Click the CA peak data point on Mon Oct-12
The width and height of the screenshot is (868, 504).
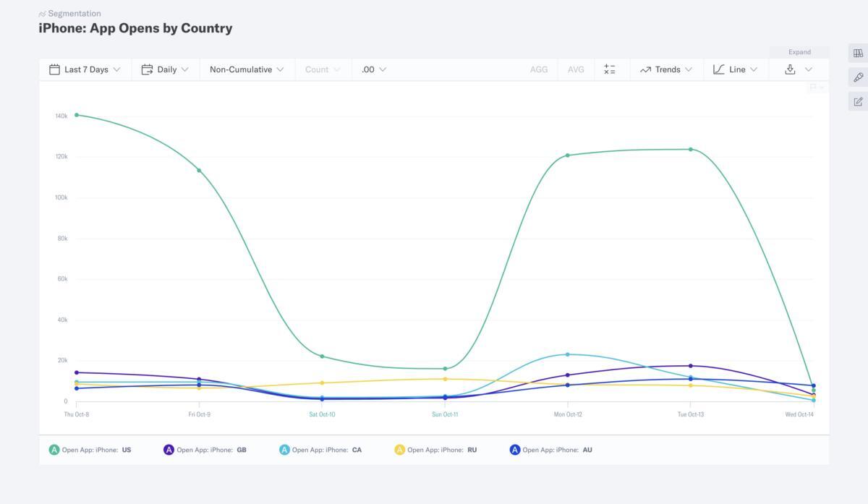568,354
